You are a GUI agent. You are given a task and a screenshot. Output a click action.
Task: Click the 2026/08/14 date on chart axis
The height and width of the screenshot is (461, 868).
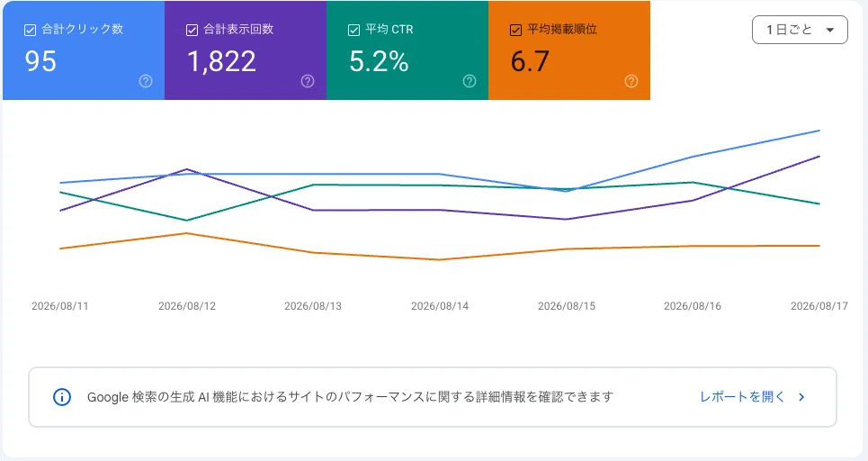(x=440, y=306)
